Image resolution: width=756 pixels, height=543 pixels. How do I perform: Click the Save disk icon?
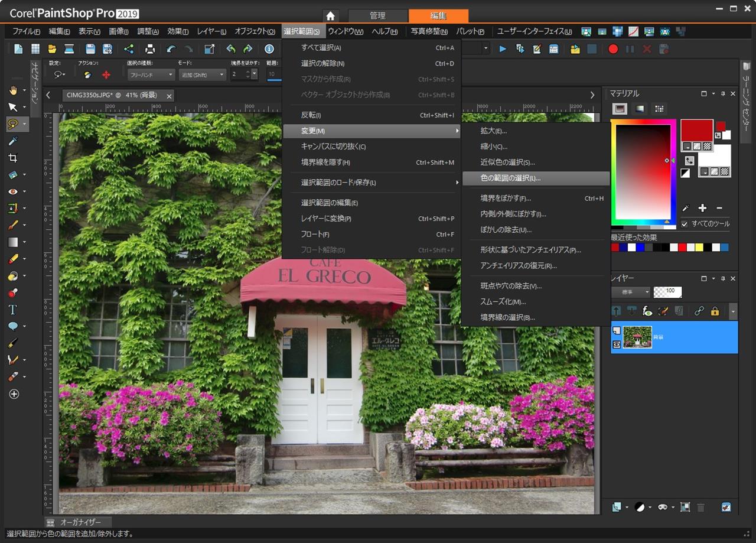90,49
